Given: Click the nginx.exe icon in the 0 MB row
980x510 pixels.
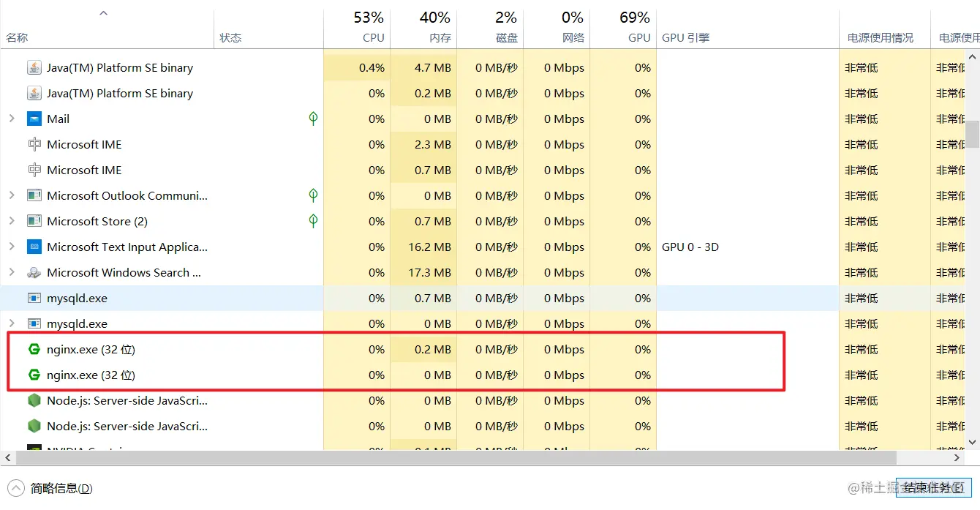Looking at the screenshot, I should click(34, 375).
